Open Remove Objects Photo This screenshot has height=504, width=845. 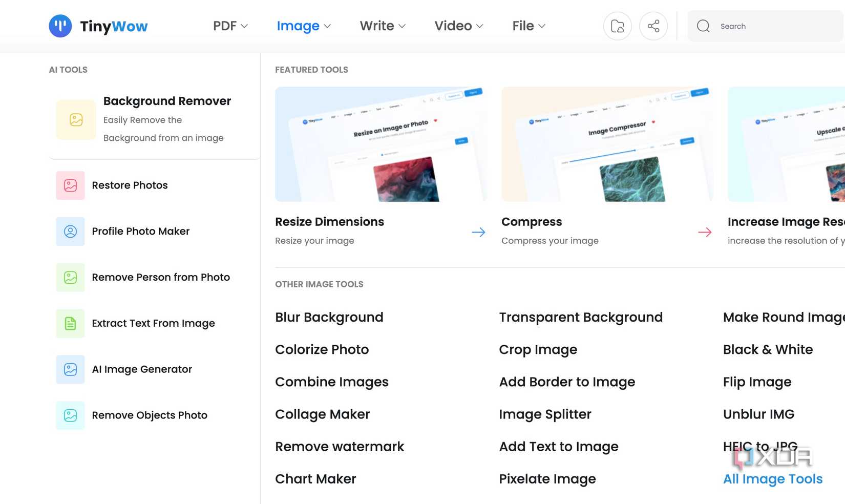click(150, 415)
